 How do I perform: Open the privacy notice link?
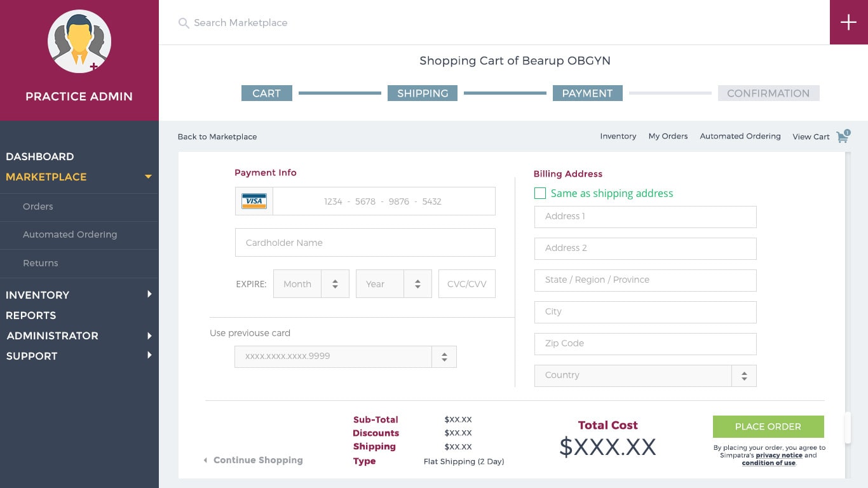click(778, 455)
